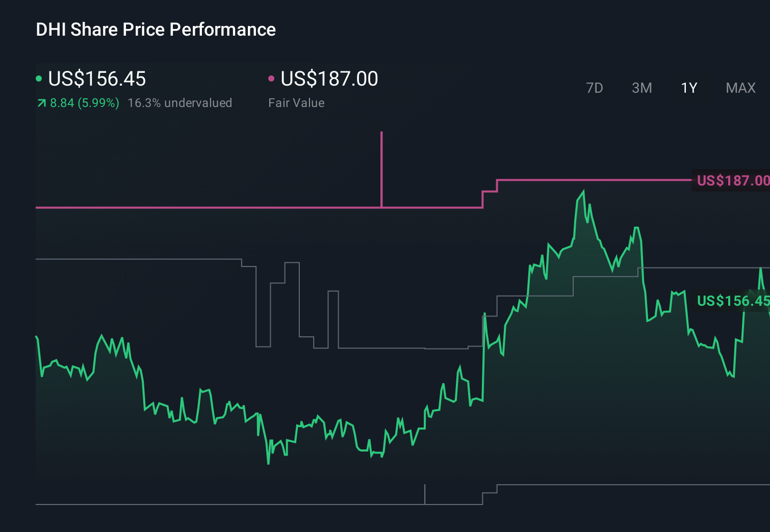Click the US$156.45 current price heading
This screenshot has height=532, width=770.
97,79
